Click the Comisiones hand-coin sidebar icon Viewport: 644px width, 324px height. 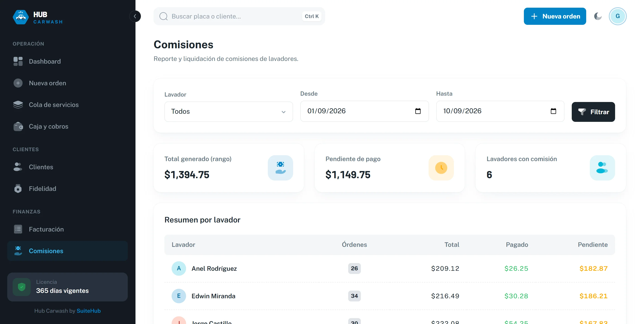18,251
